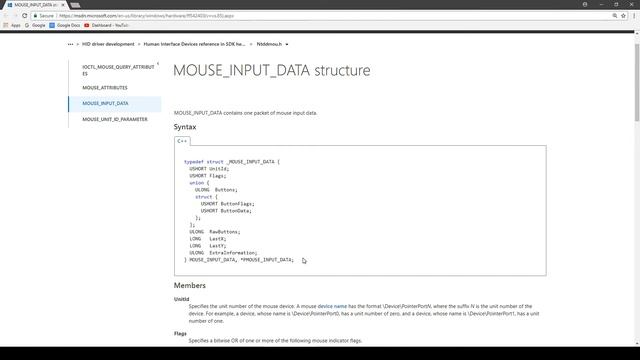Select the C++ code tab
Image resolution: width=640 pixels, height=360 pixels.
tap(182, 141)
